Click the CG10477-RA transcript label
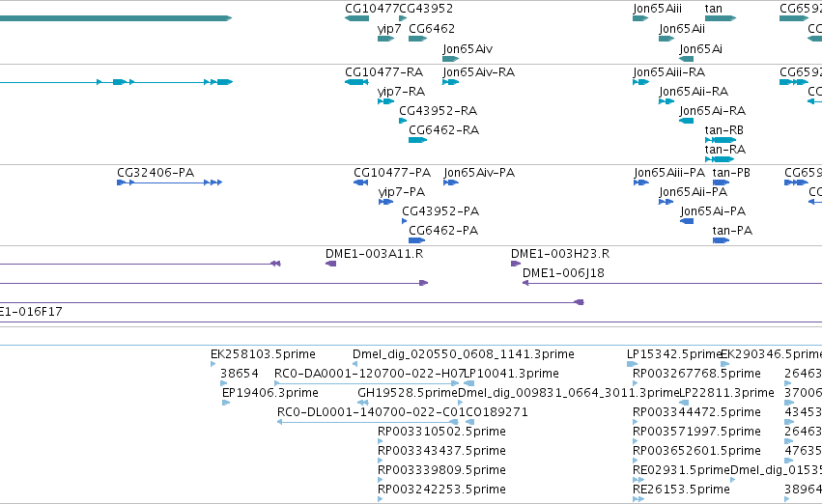This screenshot has width=822, height=504. (383, 72)
